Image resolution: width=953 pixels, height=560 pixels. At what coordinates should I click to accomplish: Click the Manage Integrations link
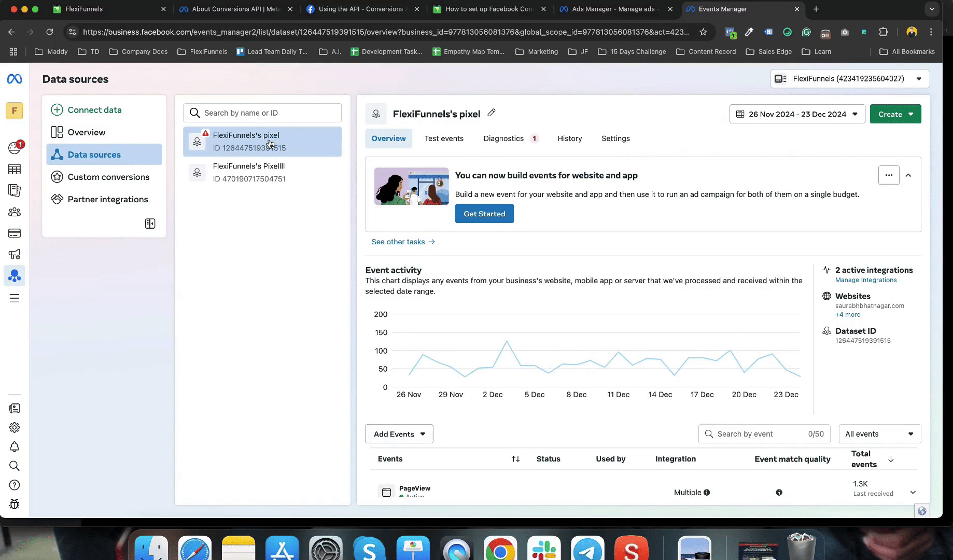(x=866, y=280)
